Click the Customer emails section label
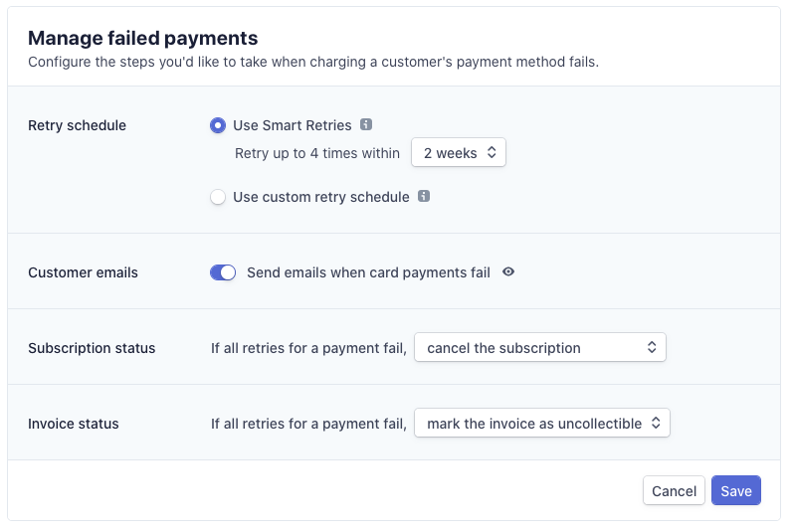792x532 pixels. (x=83, y=272)
